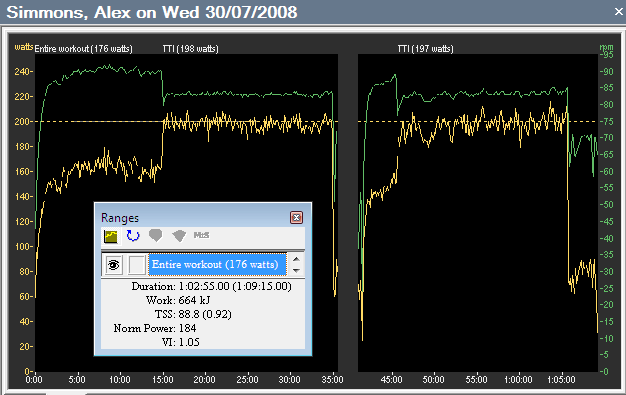
Task: Click the blue circular refresh arrow icon
Action: [133, 236]
